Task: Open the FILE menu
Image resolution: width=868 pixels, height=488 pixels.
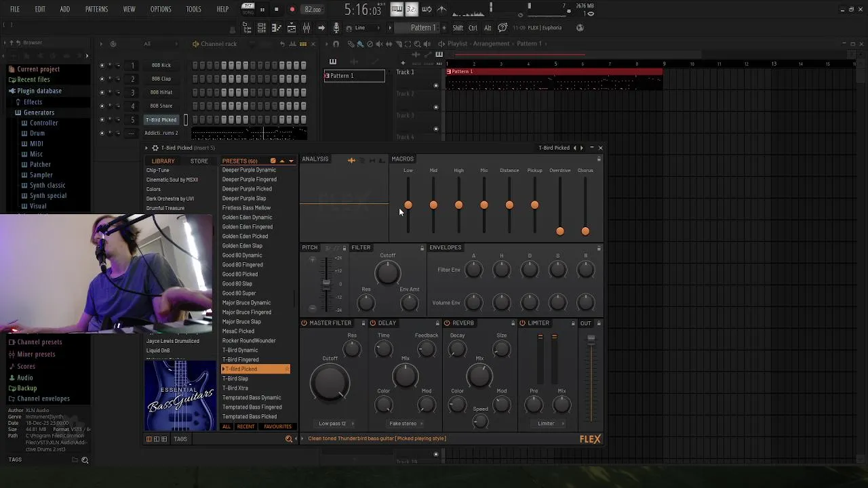Action: coord(15,9)
